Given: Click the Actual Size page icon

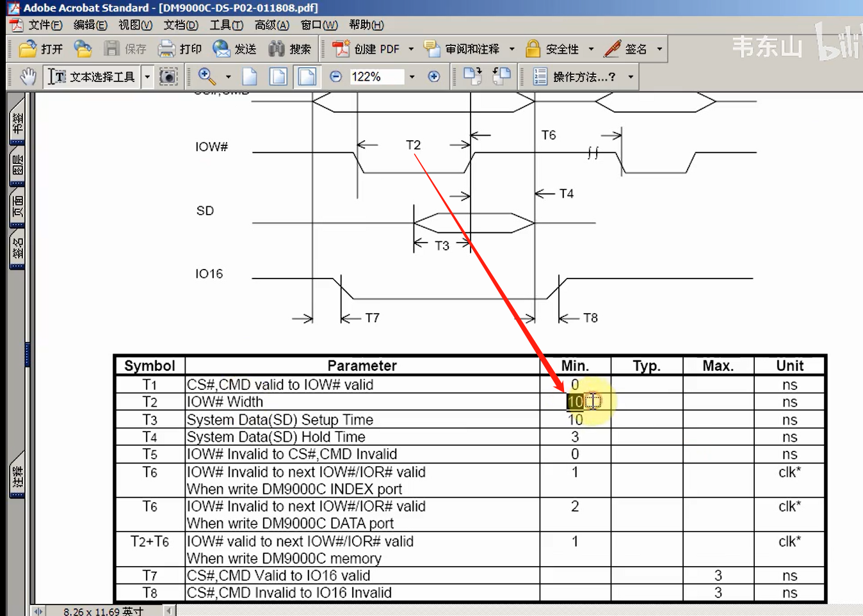Looking at the screenshot, I should 250,77.
